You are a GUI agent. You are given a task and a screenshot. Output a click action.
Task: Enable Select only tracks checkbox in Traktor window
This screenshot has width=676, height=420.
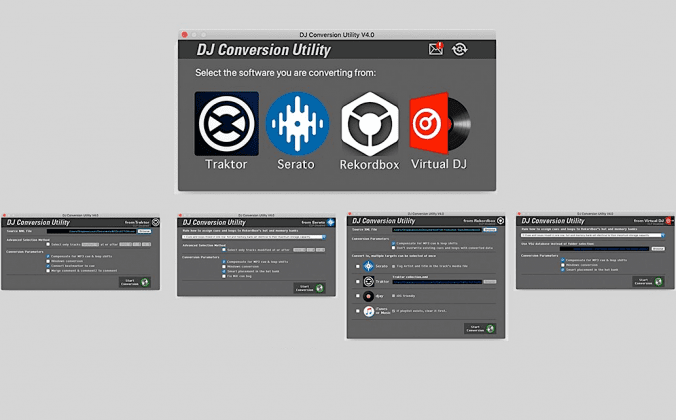48,244
